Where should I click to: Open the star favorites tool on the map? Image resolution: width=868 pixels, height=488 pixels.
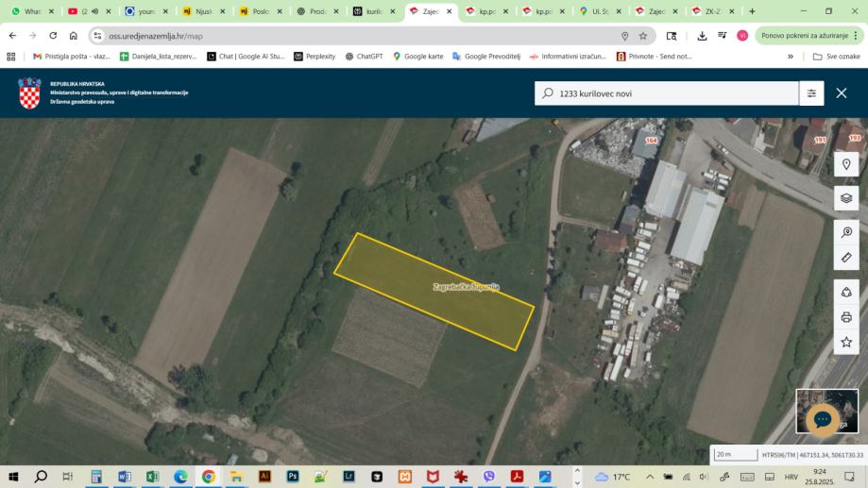pyautogui.click(x=846, y=342)
